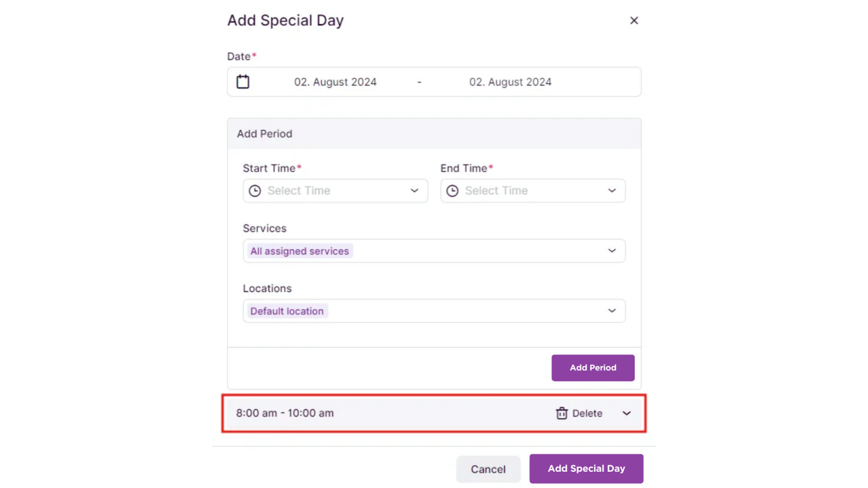Click the Add Special Day button
Image resolution: width=868 pixels, height=488 pixels.
click(x=586, y=469)
